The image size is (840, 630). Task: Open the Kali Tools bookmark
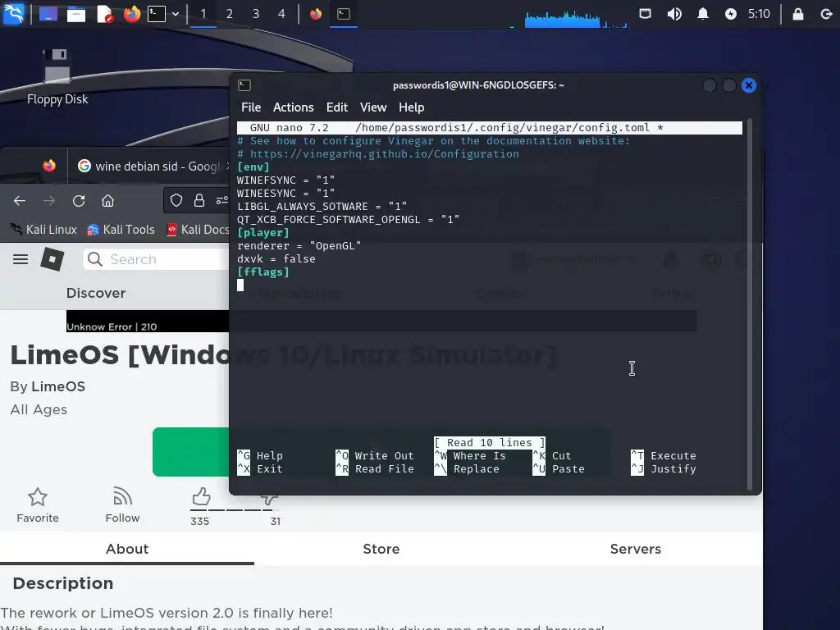coord(121,230)
